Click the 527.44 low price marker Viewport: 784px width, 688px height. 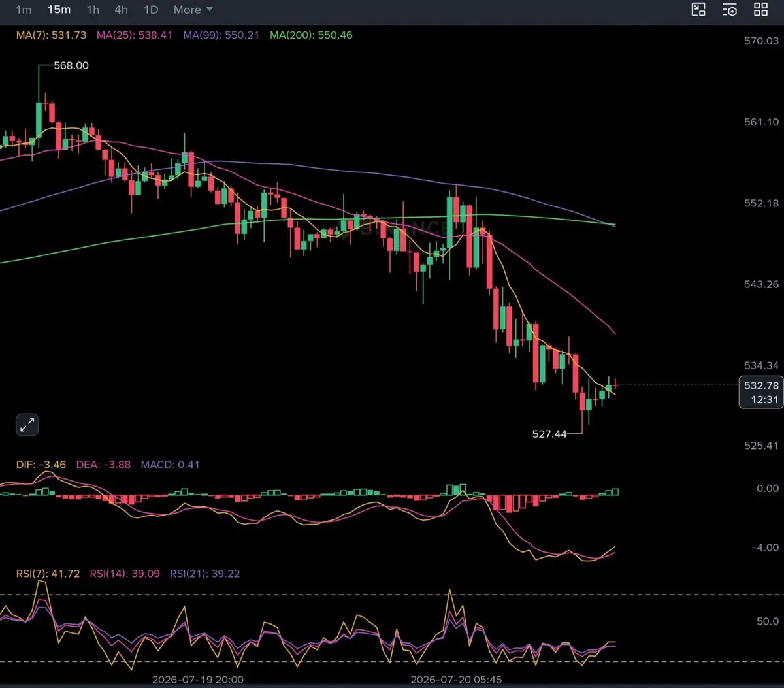pyautogui.click(x=549, y=434)
